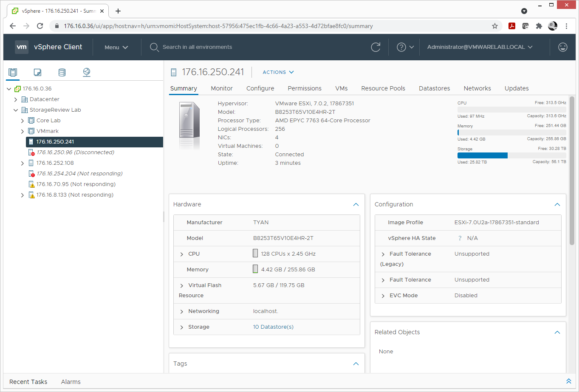Click the smiley feedback icon
This screenshot has width=579, height=392.
point(563,47)
